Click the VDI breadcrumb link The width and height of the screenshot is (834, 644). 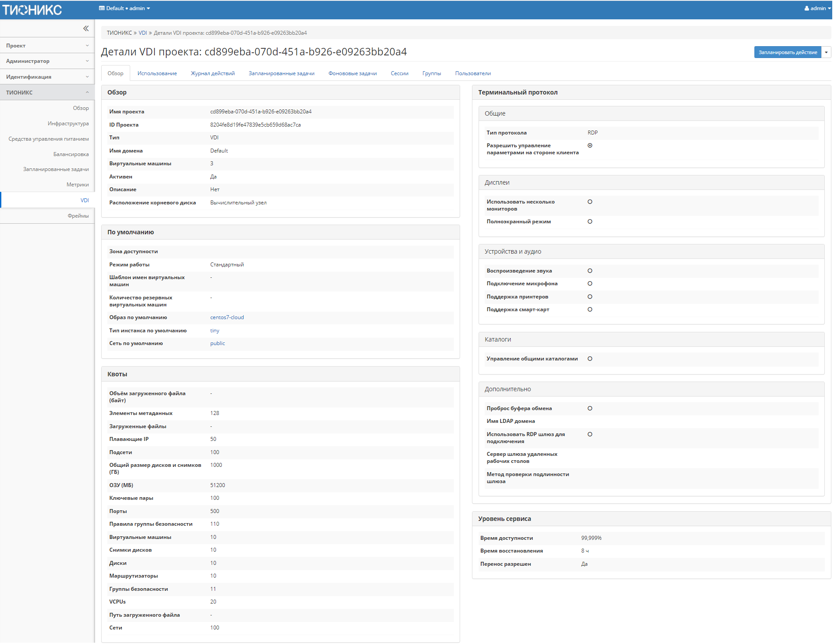[143, 32]
